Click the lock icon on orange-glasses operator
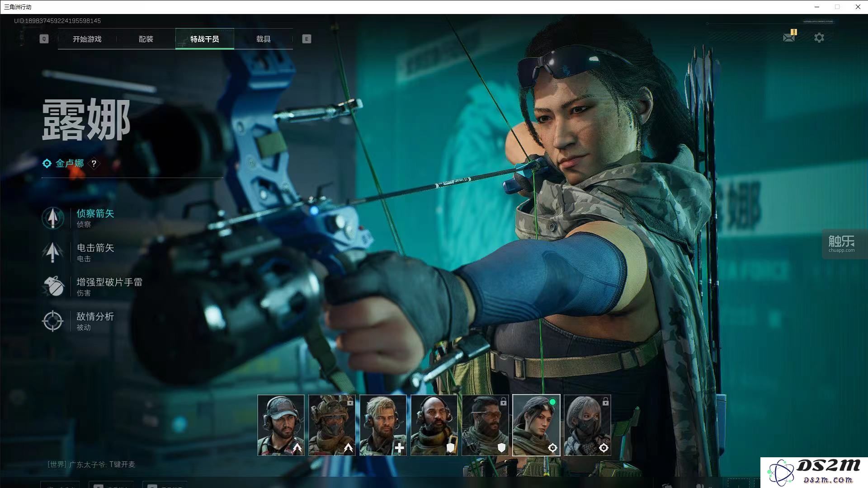 pos(503,402)
